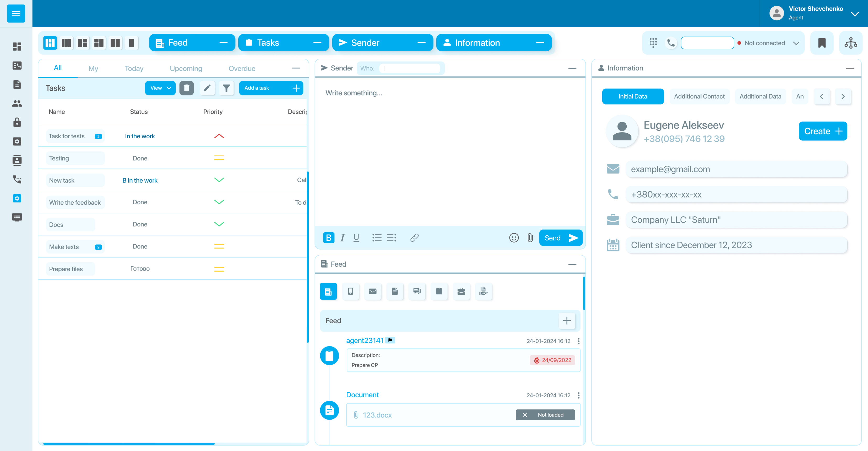Open Victor Shevchenko user menu chevron
Image resolution: width=868 pixels, height=451 pixels.
(x=855, y=14)
